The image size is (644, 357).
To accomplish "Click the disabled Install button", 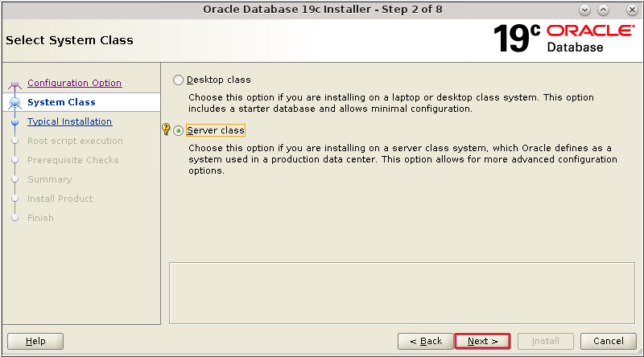I will (546, 341).
